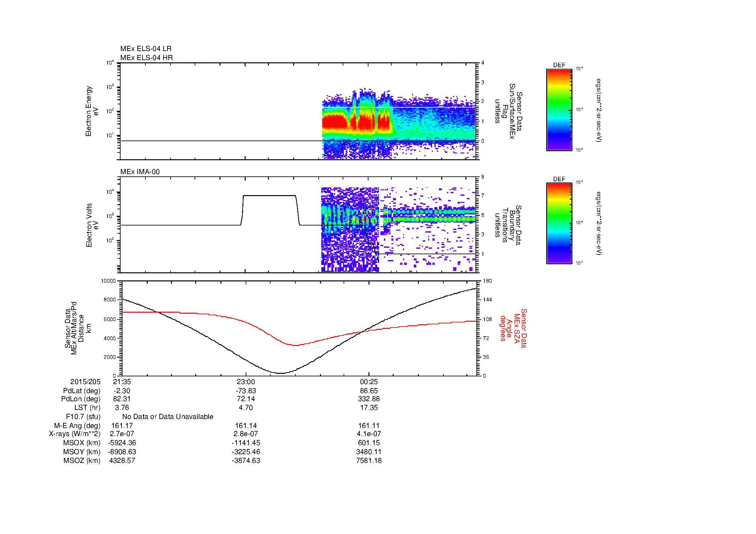Click the 'Boundary Transitions unitless' axis label
The width and height of the screenshot is (756, 534).
pyautogui.click(x=508, y=225)
